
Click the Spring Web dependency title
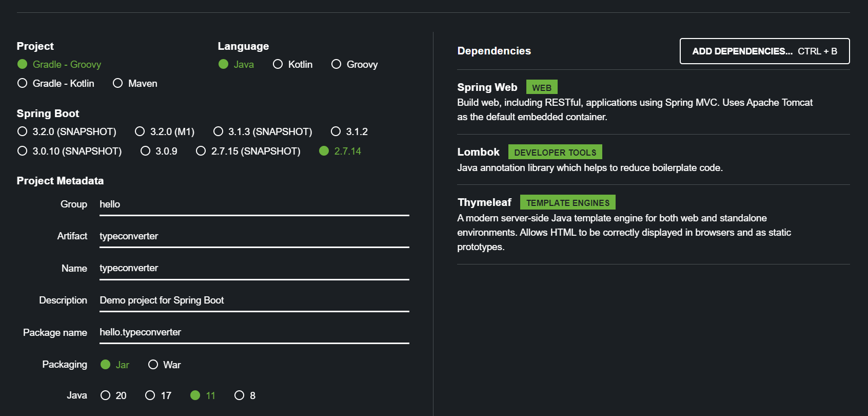(x=487, y=87)
